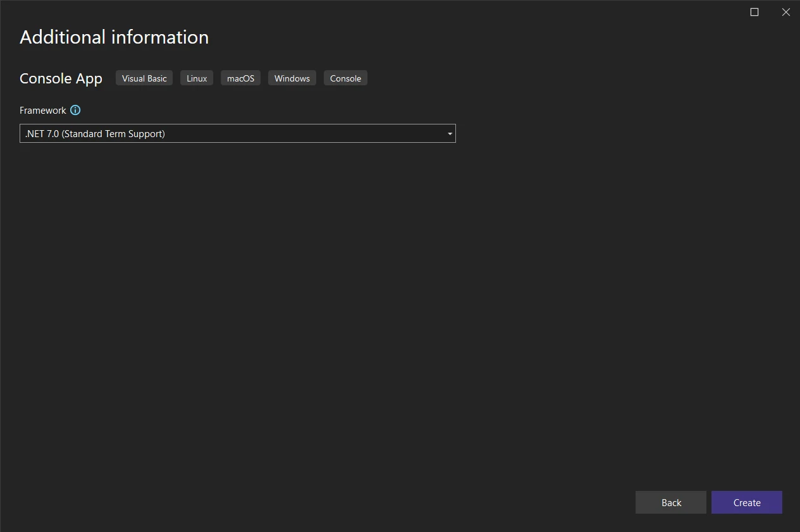Screen dimensions: 800x532
Task: Close the dialog with the X icon
Action: click(x=785, y=12)
